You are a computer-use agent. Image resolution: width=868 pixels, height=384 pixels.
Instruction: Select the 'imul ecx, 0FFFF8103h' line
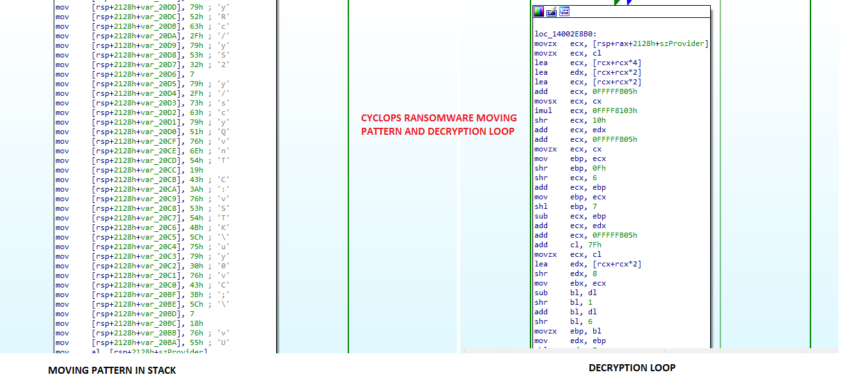(x=585, y=111)
